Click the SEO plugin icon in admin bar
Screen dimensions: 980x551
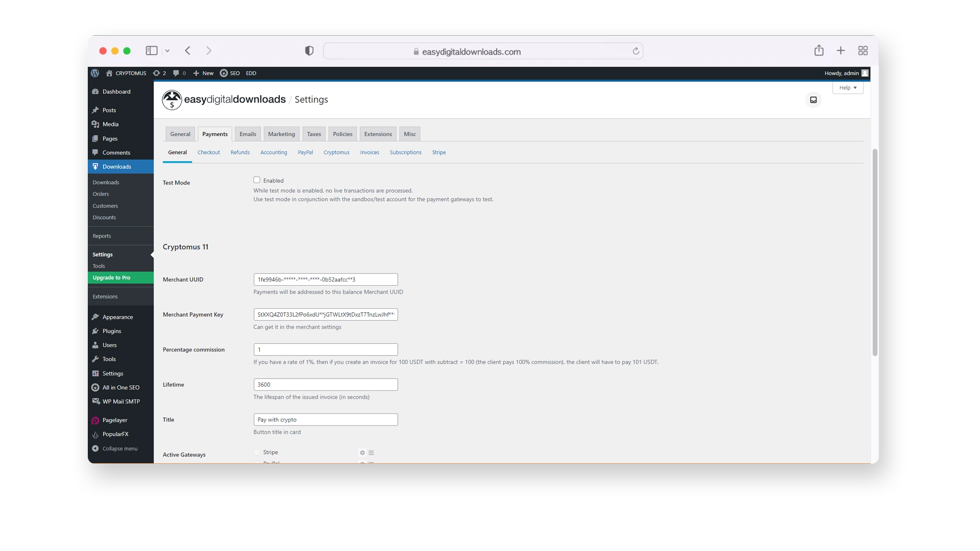coord(224,72)
